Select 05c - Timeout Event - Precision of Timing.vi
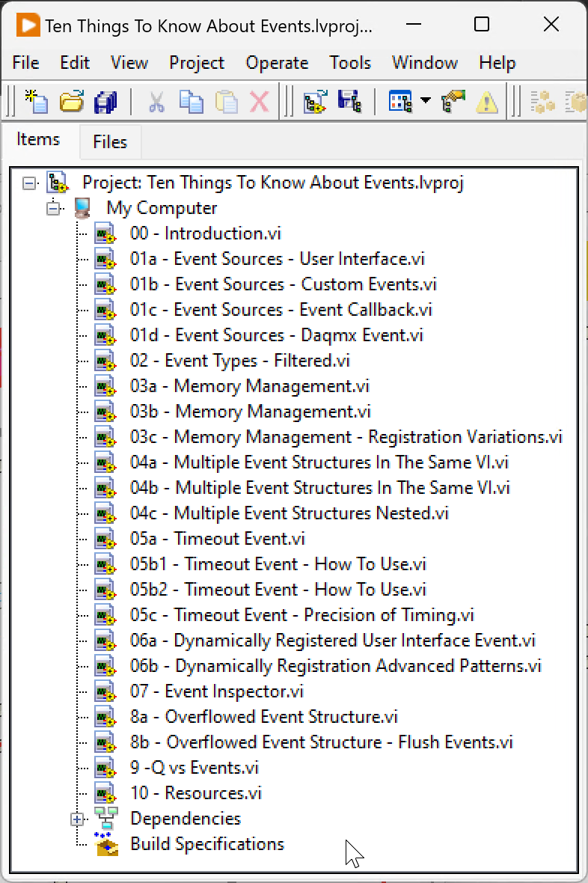This screenshot has width=588, height=883. click(x=302, y=615)
